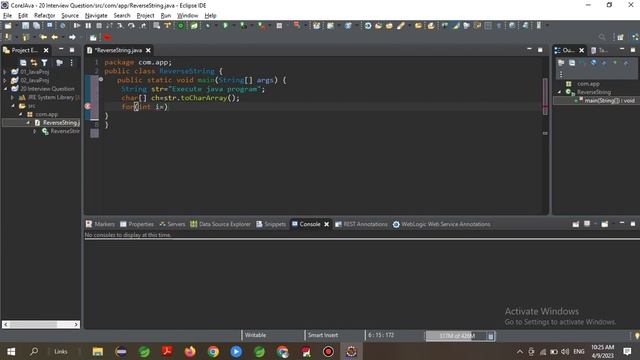
Task: Open the REST Annotations tab
Action: click(361, 224)
